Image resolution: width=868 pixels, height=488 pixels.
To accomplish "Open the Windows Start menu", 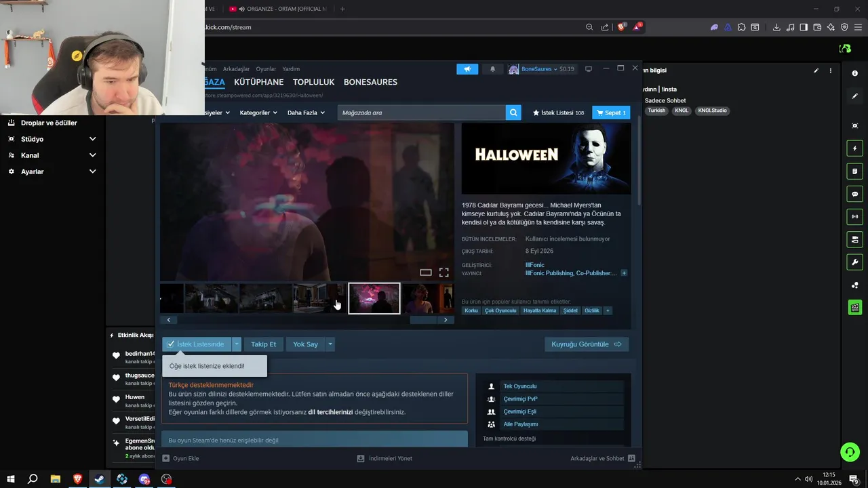I will (11, 479).
